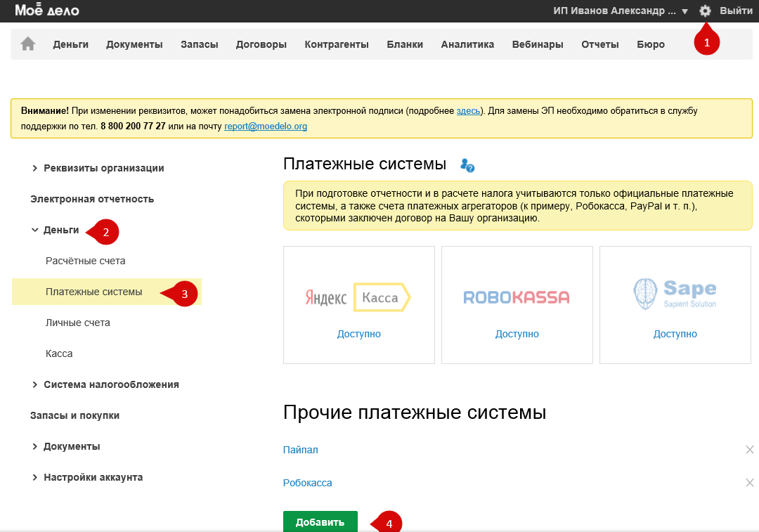
Task: Remove Робокасса with its X icon
Action: coord(749,483)
